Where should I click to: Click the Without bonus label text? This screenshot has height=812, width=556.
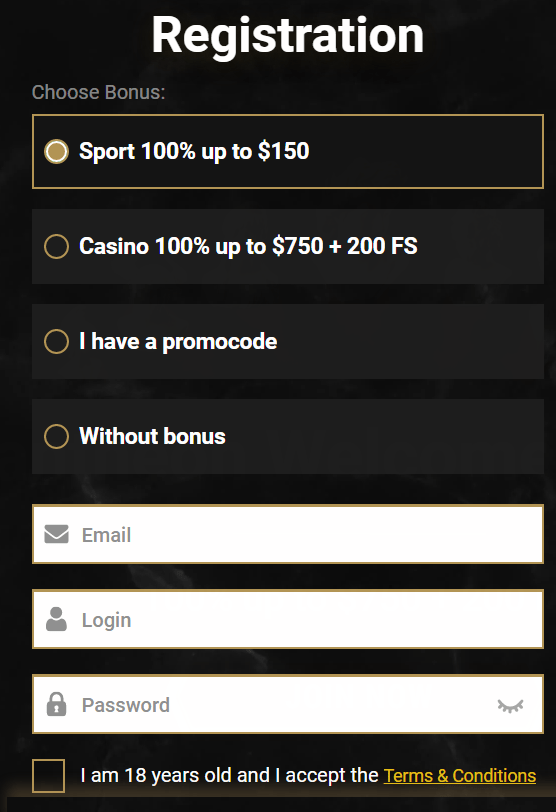point(152,436)
